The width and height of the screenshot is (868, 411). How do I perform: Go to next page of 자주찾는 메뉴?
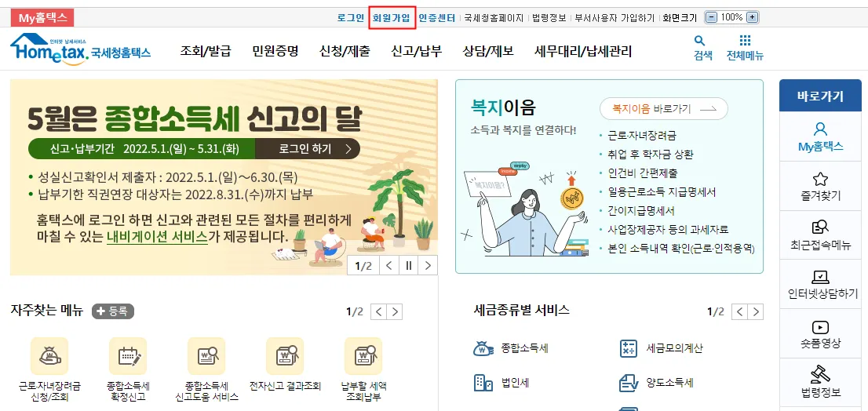tap(395, 312)
